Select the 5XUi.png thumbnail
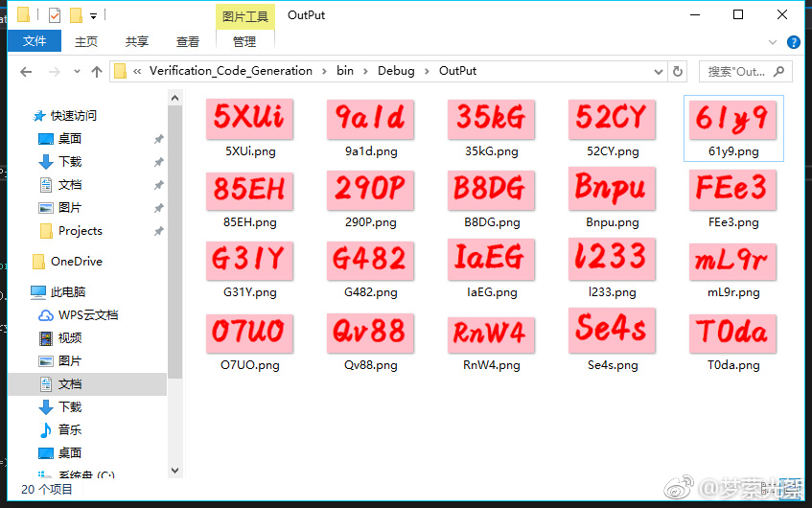Screen dimensions: 812x508 [249, 119]
